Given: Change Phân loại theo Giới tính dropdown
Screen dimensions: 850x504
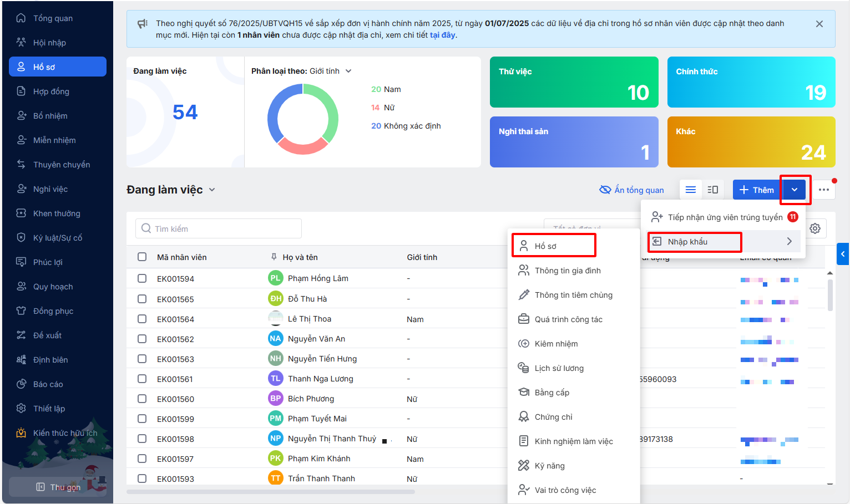Looking at the screenshot, I should pyautogui.click(x=348, y=71).
